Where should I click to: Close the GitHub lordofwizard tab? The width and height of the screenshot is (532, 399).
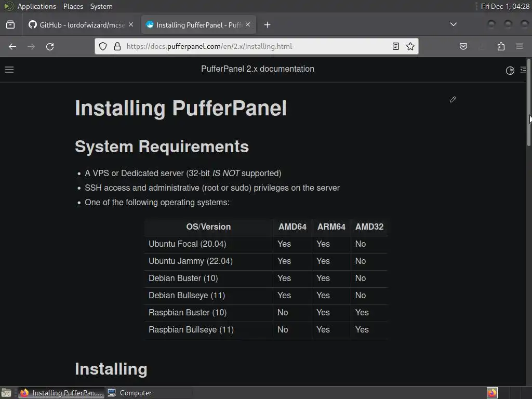pyautogui.click(x=131, y=24)
